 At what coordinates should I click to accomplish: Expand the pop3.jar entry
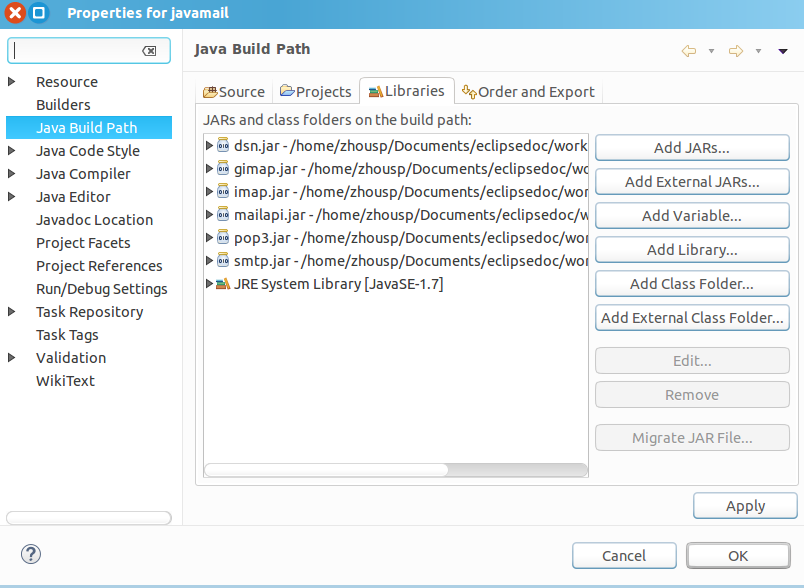point(209,237)
